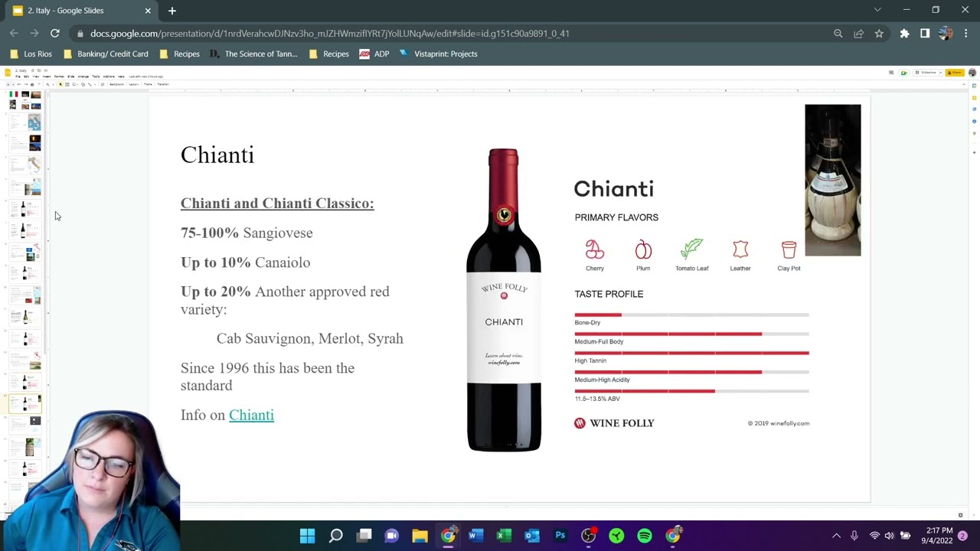Open a new browser tab

pos(172,11)
